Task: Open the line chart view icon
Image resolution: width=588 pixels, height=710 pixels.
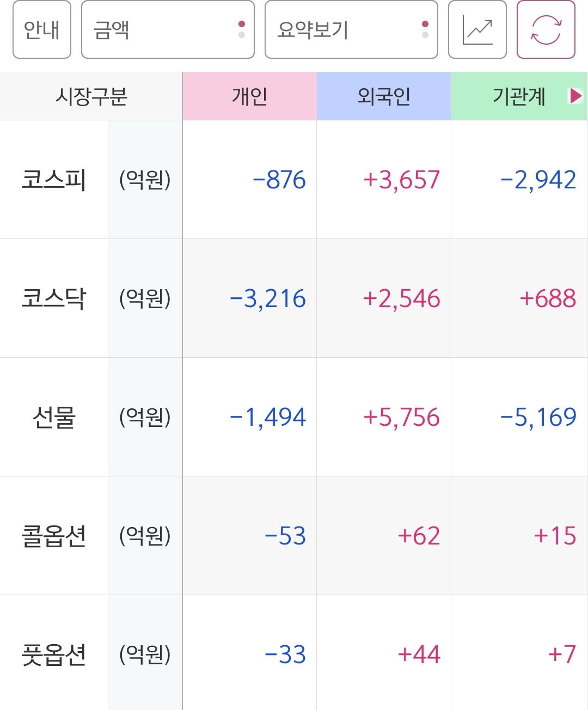Action: pos(477,30)
